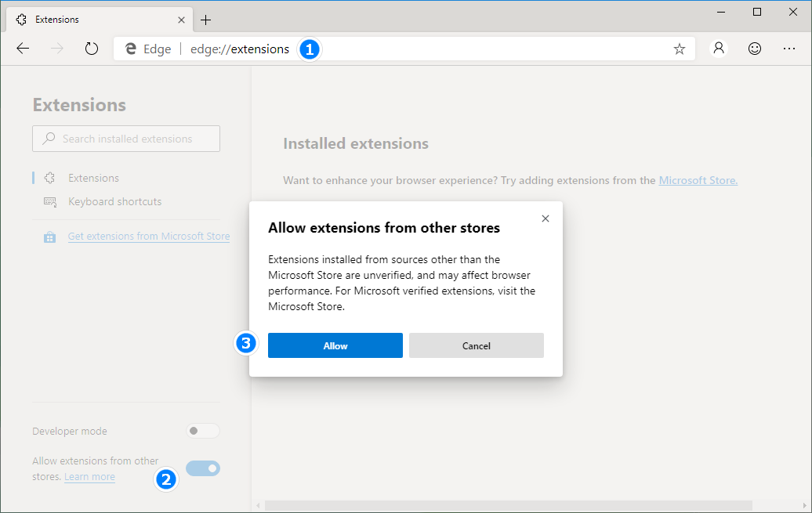
Task: Go back with the back arrow
Action: 23,49
